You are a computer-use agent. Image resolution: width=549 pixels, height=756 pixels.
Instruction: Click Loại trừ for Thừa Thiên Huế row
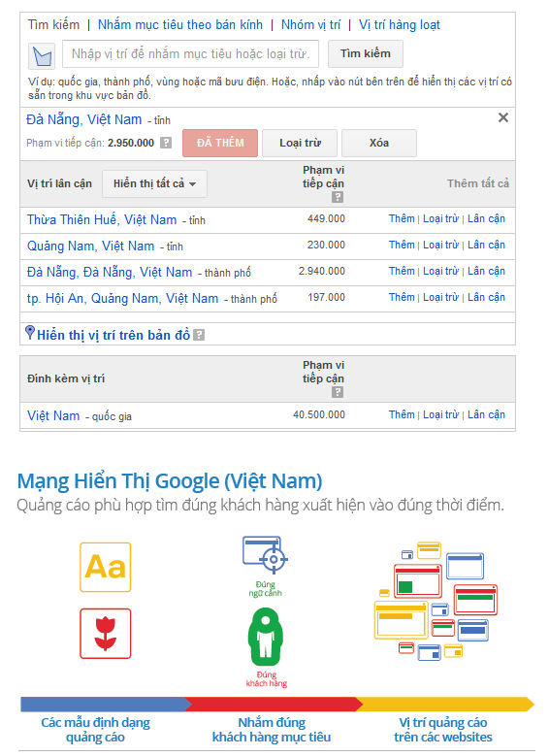(440, 219)
